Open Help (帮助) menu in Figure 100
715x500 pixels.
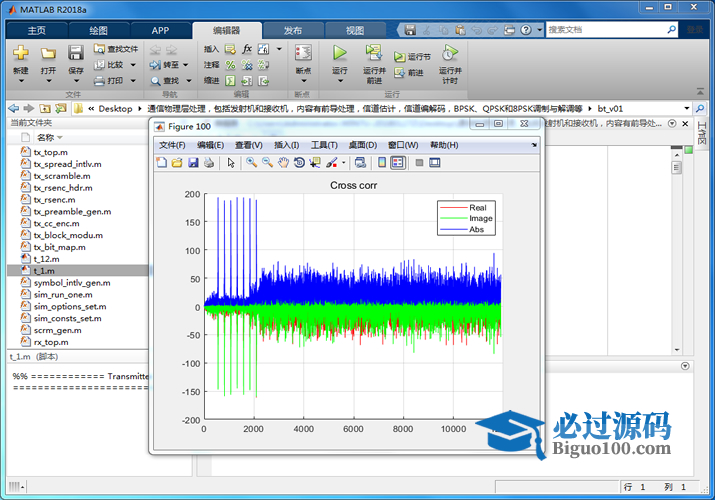444,145
